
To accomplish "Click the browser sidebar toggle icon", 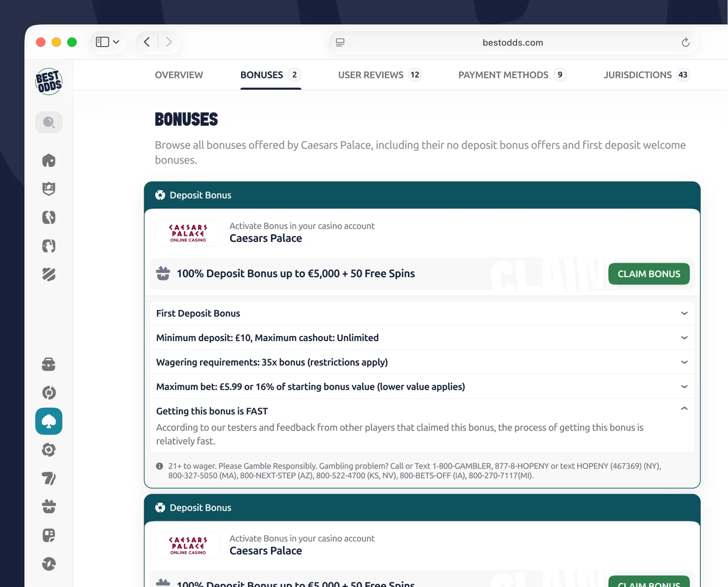I will pos(102,42).
